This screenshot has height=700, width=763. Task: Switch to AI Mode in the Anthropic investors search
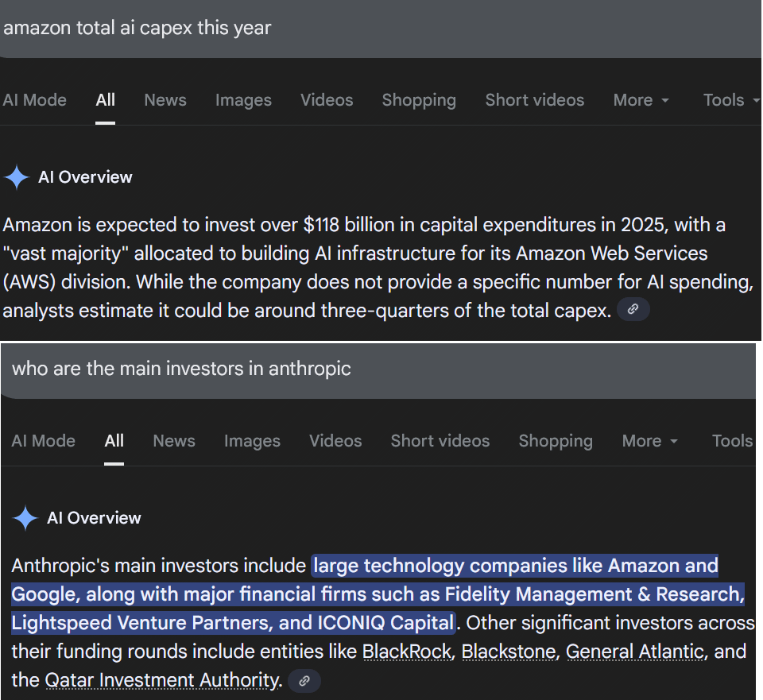pyautogui.click(x=43, y=441)
